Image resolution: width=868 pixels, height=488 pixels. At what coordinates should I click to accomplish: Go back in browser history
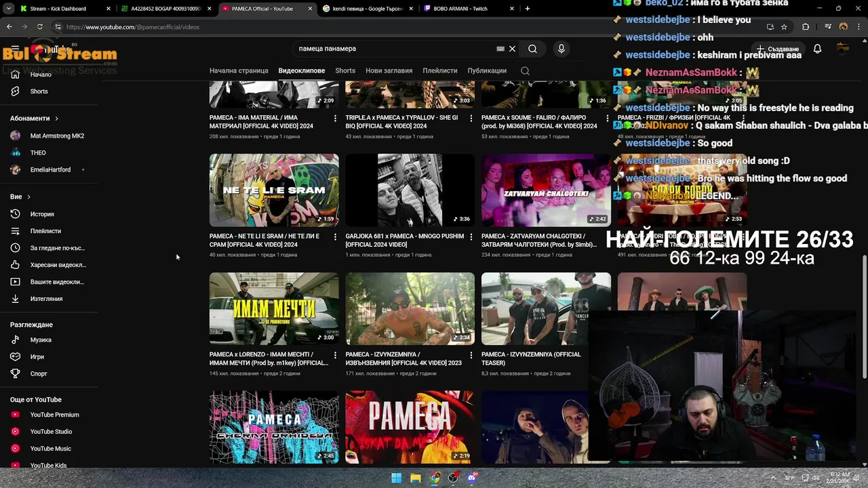[x=9, y=27]
